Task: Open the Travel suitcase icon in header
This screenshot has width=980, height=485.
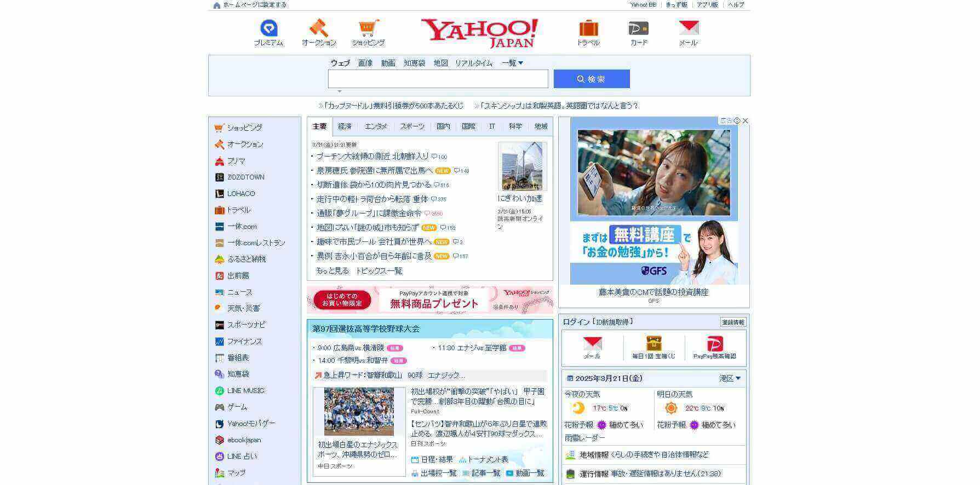Action: click(x=588, y=28)
